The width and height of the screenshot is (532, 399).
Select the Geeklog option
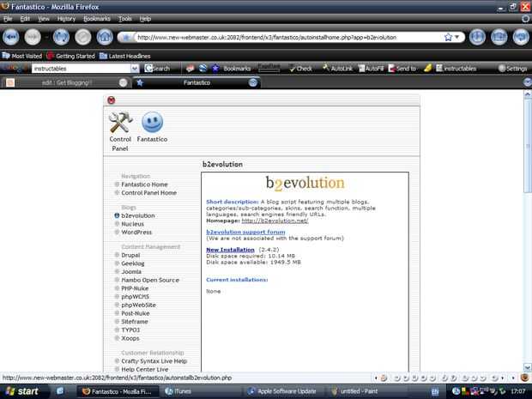tap(133, 263)
